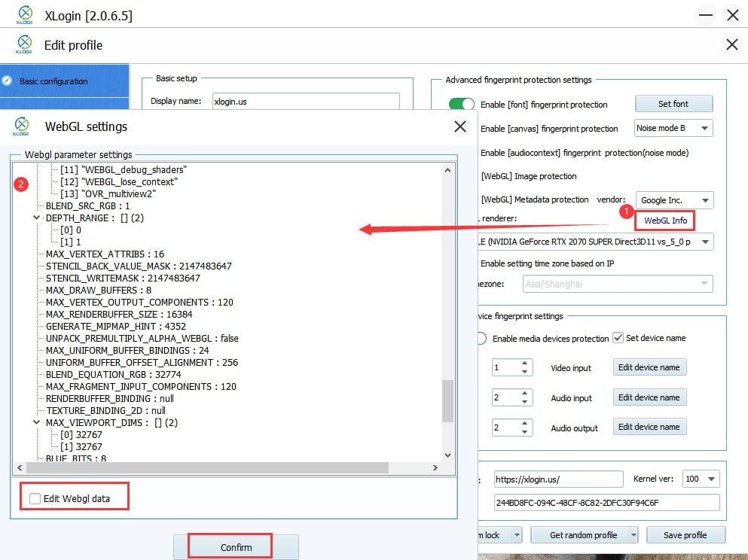Select the UNIFORM_BUFFER_OFFSET_ALIGNMENT row
The height and width of the screenshot is (560, 748).
tap(142, 362)
